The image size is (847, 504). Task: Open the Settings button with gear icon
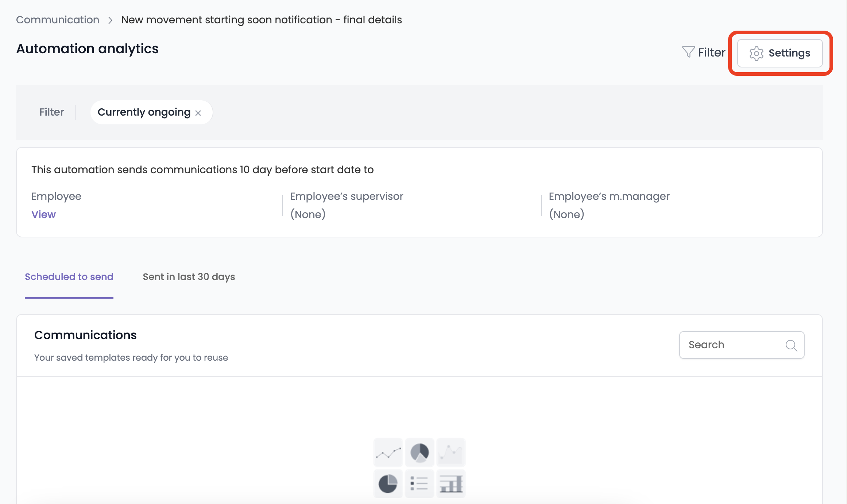click(x=780, y=53)
